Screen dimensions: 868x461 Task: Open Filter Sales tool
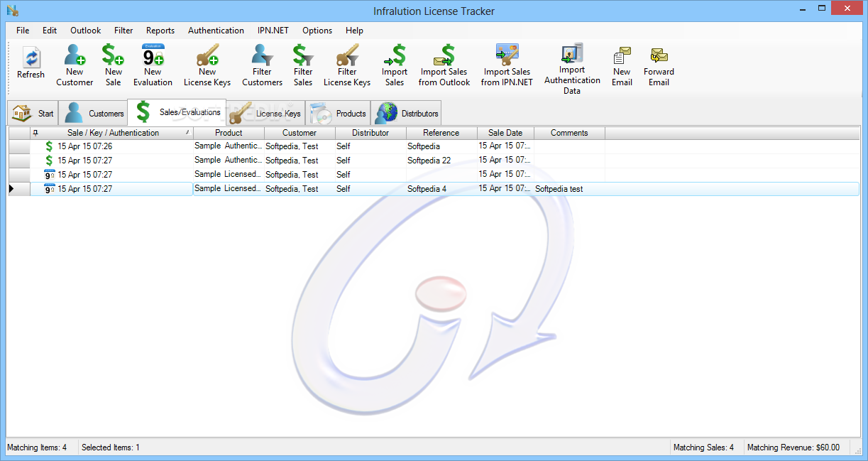coord(303,65)
